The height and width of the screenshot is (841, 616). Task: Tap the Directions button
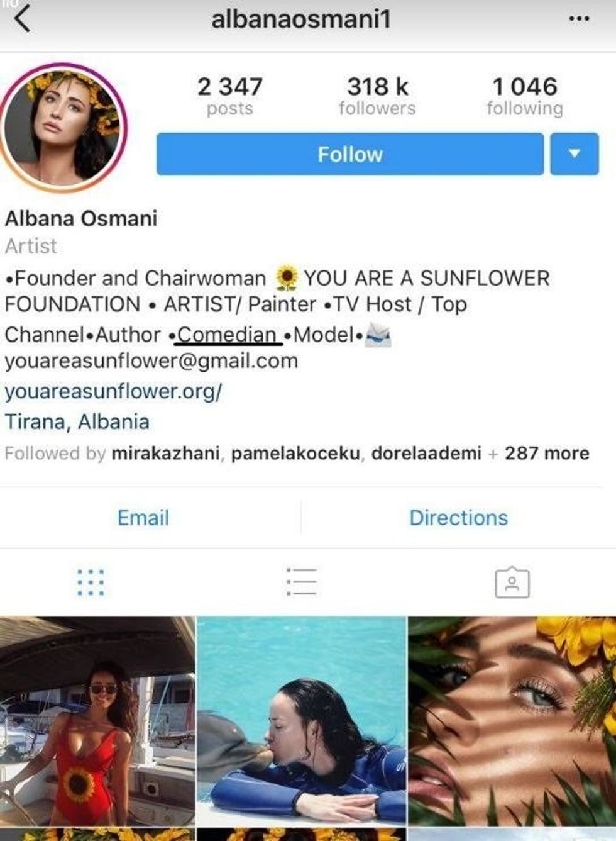coord(458,518)
